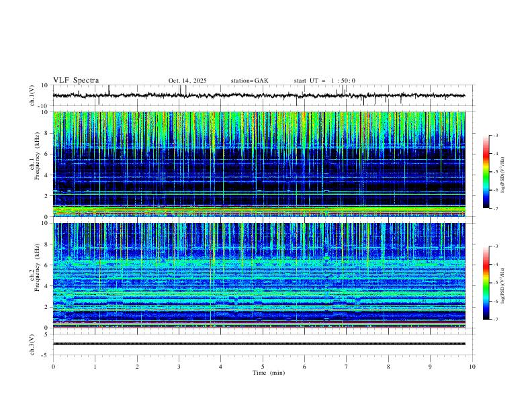The image size is (532, 411).
Task: Click the '-3' value on ch.1 colorbar
Action: tap(496, 135)
